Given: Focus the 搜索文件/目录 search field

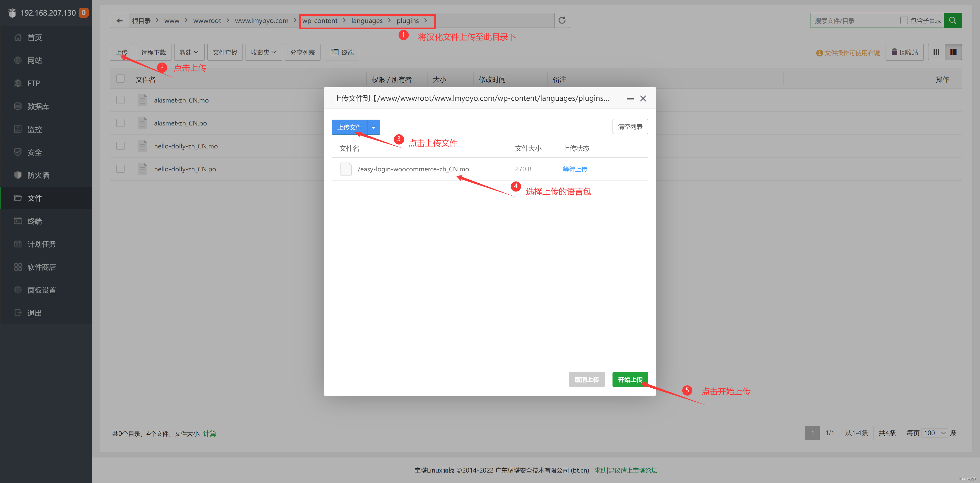Looking at the screenshot, I should 854,20.
